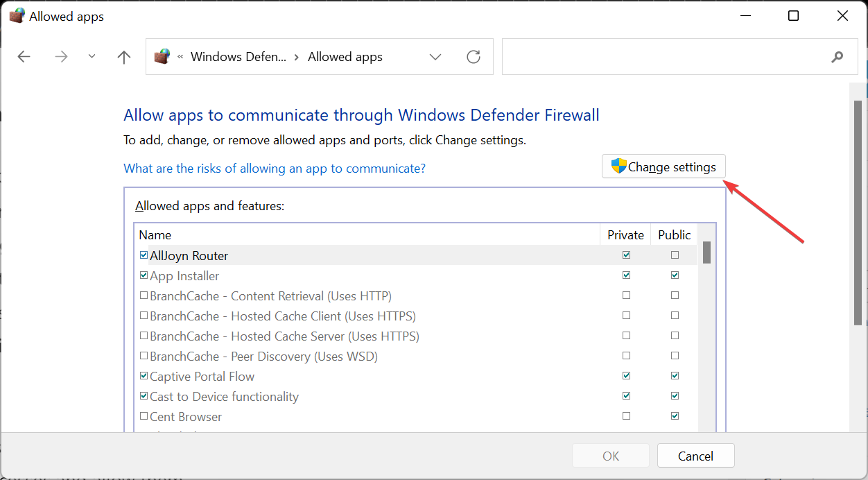
Task: Toggle the Public checkbox for App Installer
Action: [675, 275]
